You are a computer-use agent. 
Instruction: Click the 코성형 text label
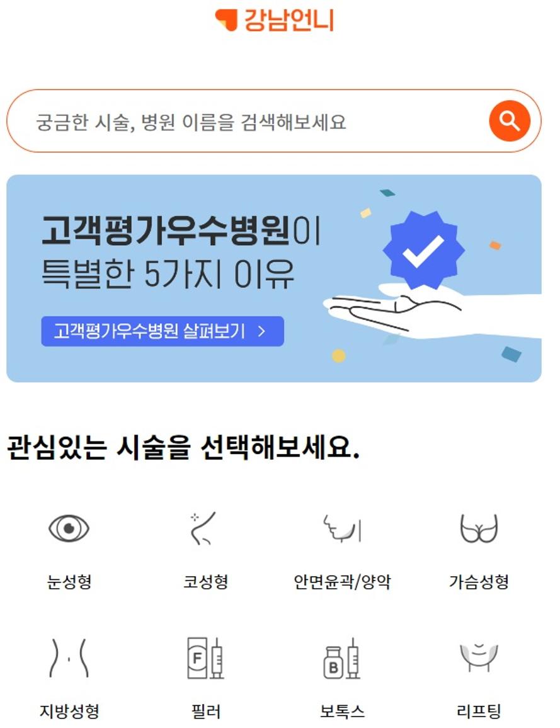205,581
